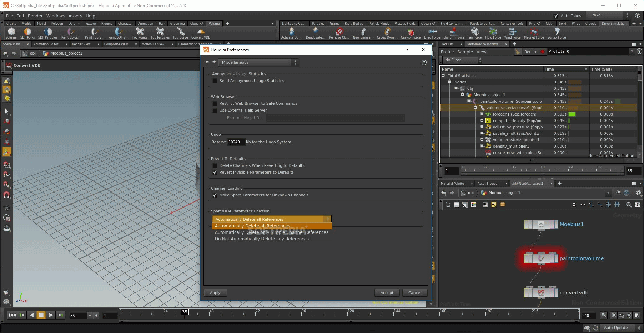Screen dimensions: 644x333
Task: Open the Assets menu
Action: point(75,16)
